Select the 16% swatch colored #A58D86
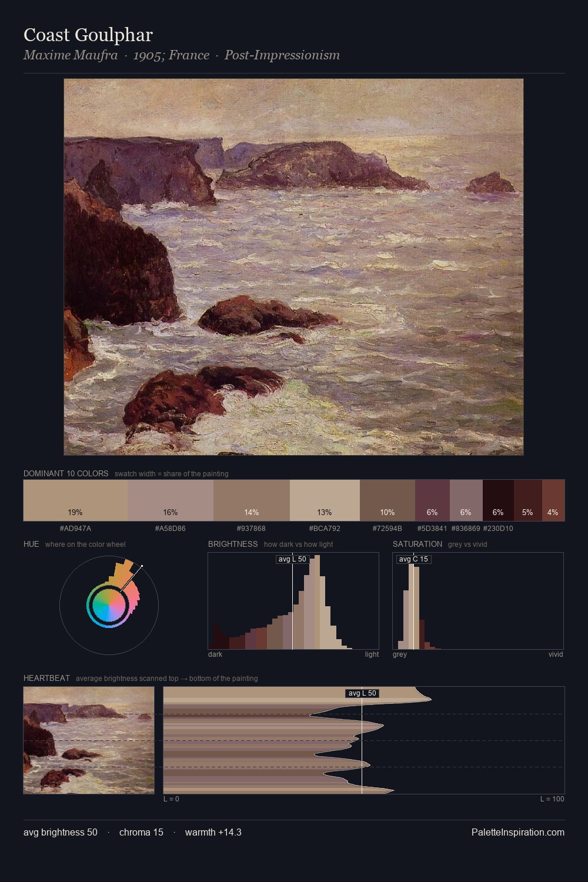Screen dimensions: 588x882 point(171,500)
